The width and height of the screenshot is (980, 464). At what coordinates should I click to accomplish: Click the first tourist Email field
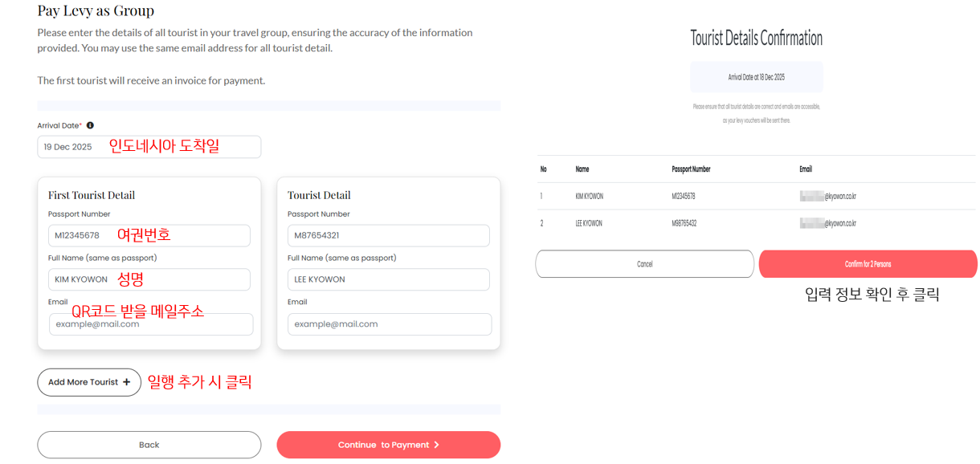pos(151,324)
